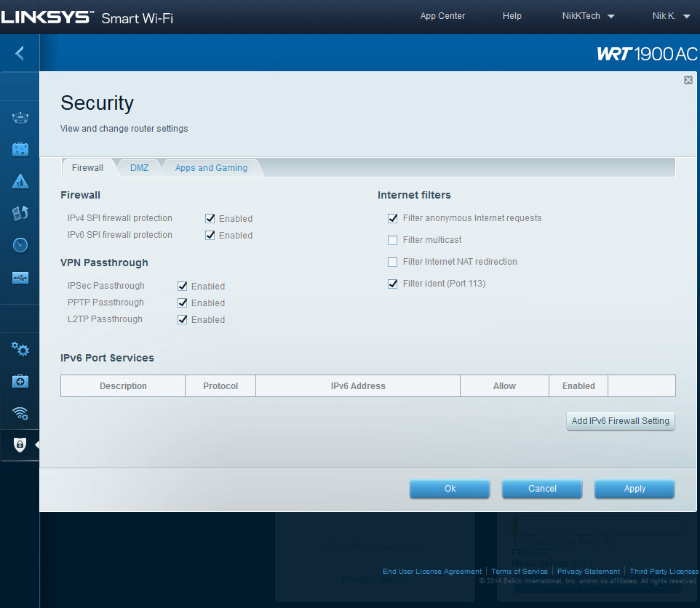Switch to the DMZ tab
700x608 pixels.
point(139,168)
